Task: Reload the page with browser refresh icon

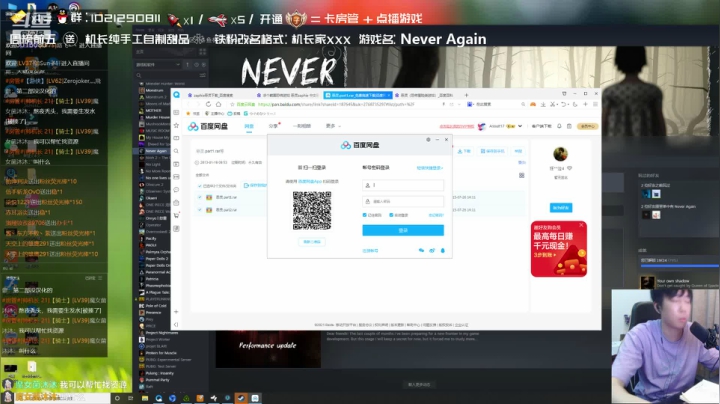Action: click(208, 104)
